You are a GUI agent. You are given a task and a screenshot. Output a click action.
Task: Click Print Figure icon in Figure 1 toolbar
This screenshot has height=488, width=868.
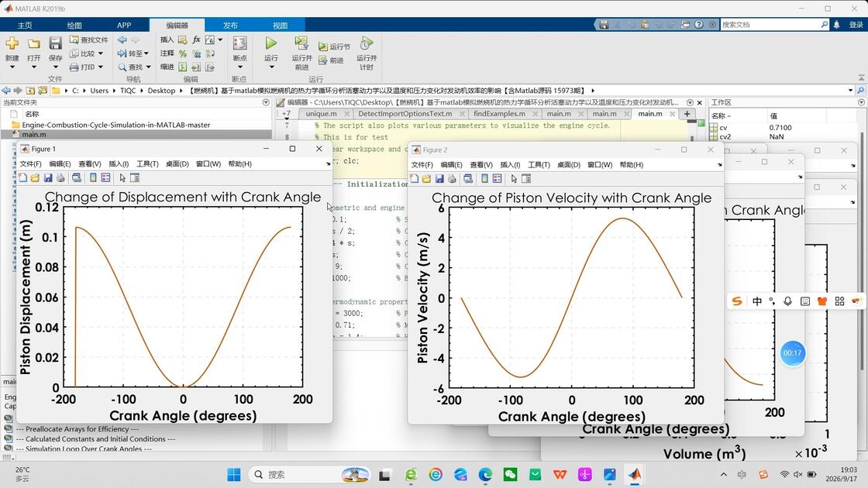click(61, 178)
